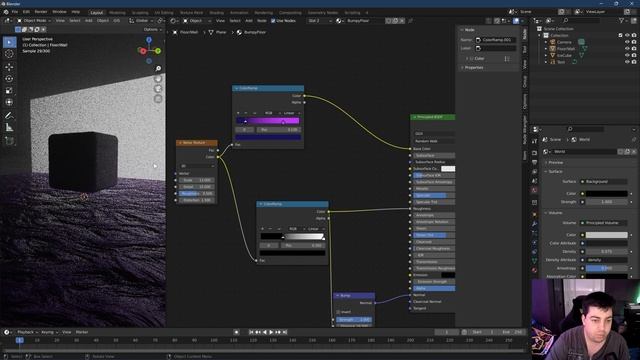Open the Options popover in viewport header
Image resolution: width=640 pixels, height=360 pixels.
tap(153, 29)
